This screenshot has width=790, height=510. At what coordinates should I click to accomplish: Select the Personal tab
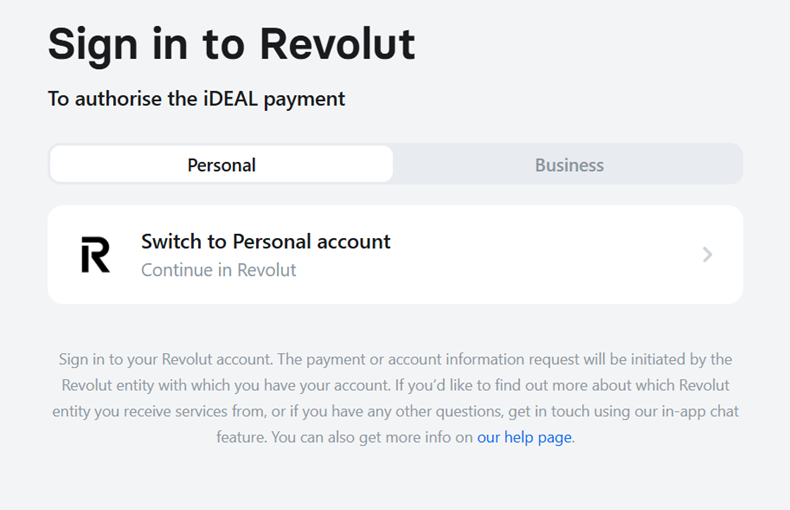(221, 165)
